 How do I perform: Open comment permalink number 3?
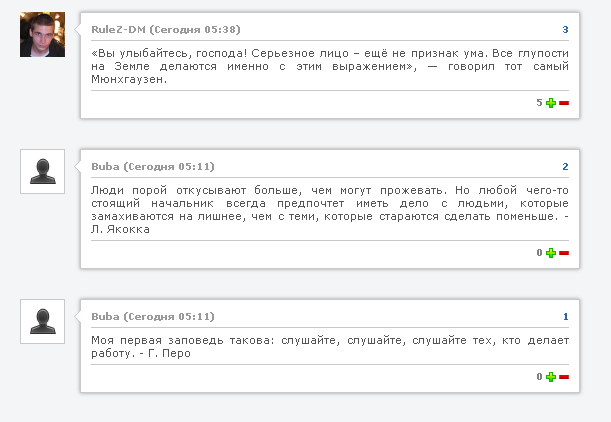565,30
